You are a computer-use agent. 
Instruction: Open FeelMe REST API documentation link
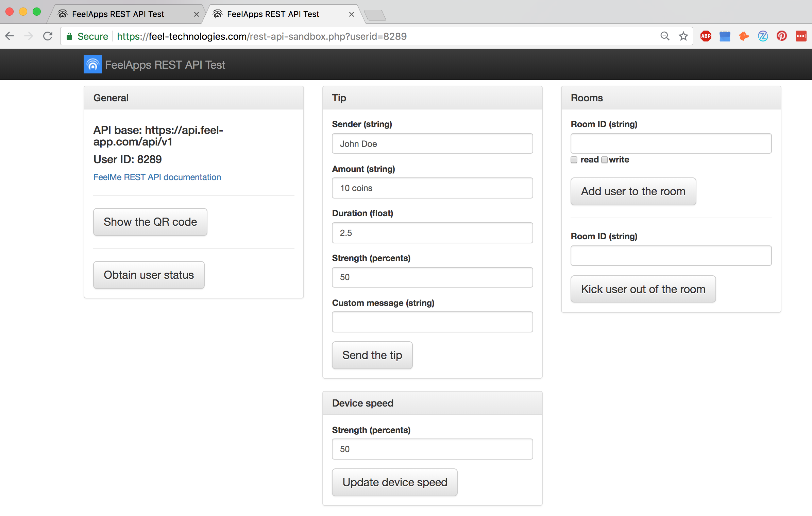click(157, 177)
